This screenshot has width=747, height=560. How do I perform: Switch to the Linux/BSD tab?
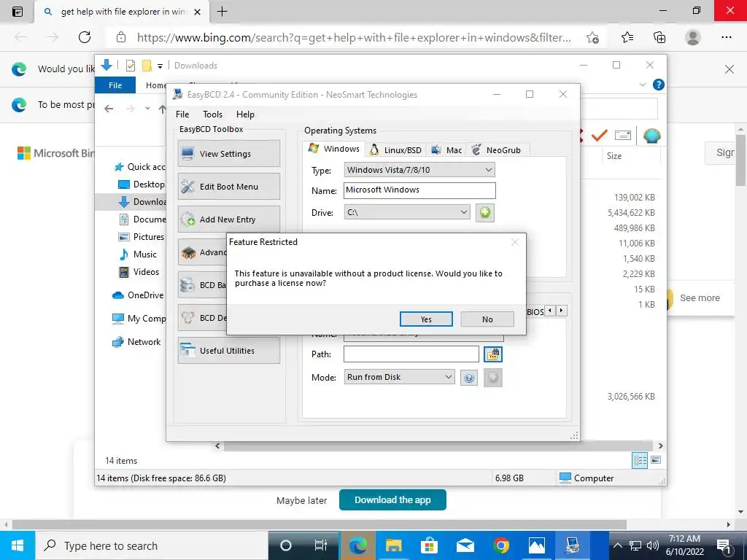coord(396,150)
